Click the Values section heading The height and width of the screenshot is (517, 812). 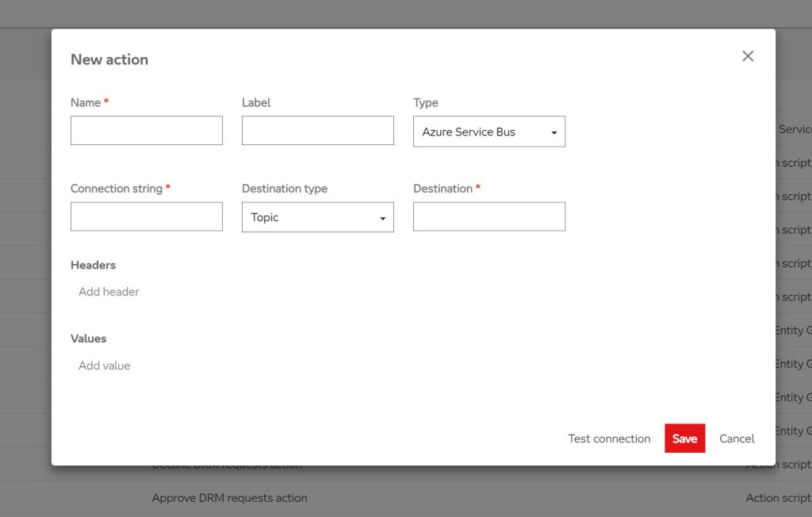pyautogui.click(x=88, y=339)
